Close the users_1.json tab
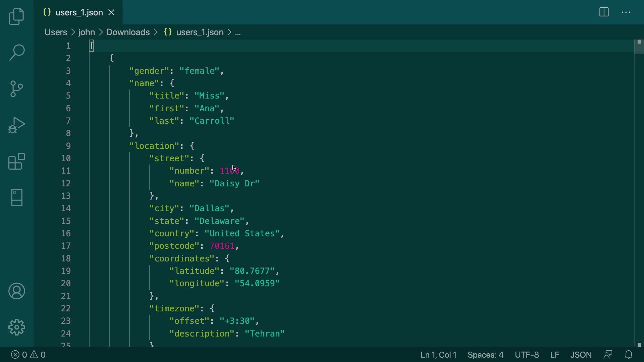The width and height of the screenshot is (644, 362). coord(112,12)
